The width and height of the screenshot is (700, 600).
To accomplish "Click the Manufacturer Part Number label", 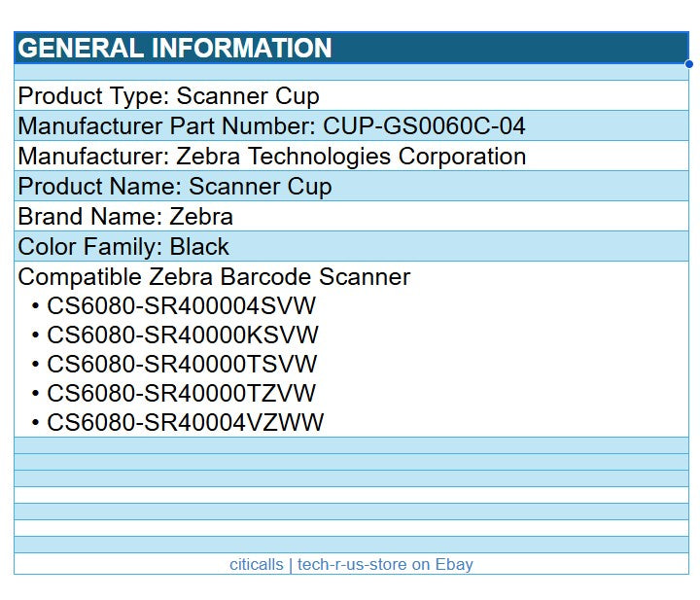I will pyautogui.click(x=167, y=125).
